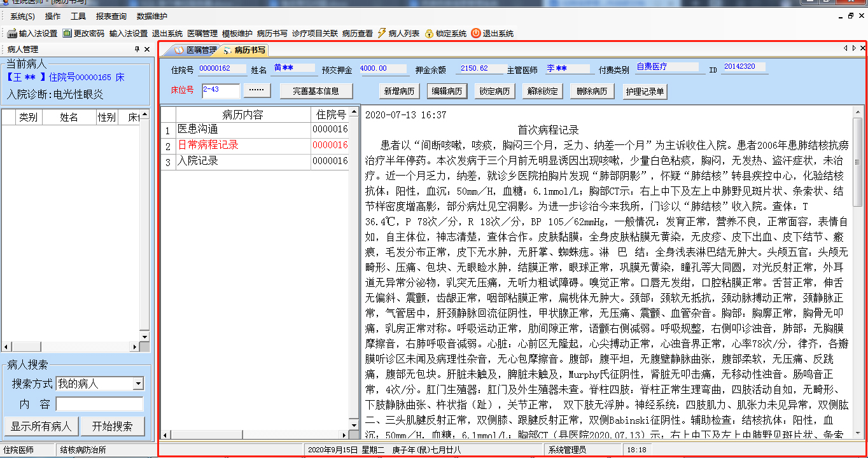Click the 开始搜索 button
Viewport: 868px width, 458px height.
point(113,426)
